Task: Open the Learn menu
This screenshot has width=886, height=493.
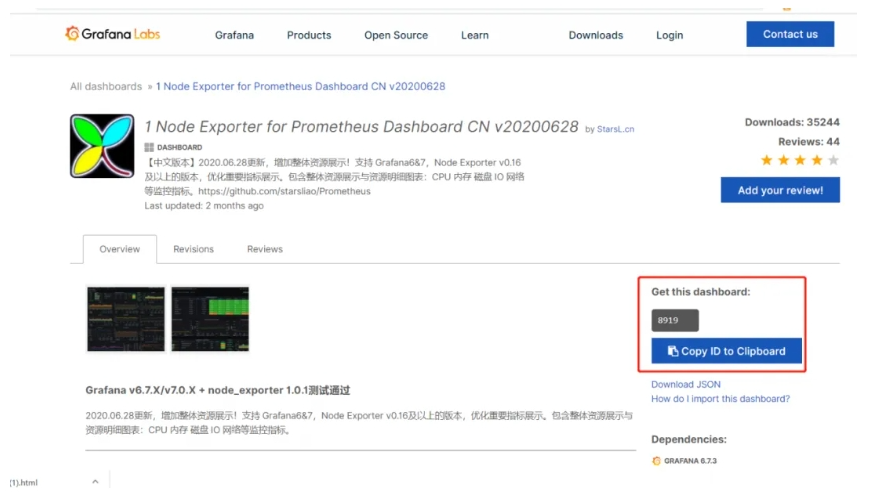Action: click(x=475, y=35)
